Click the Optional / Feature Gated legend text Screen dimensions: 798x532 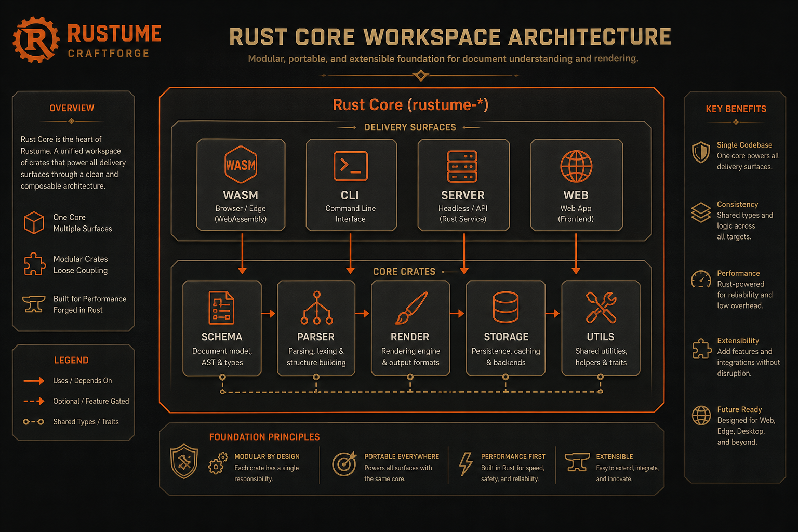91,401
